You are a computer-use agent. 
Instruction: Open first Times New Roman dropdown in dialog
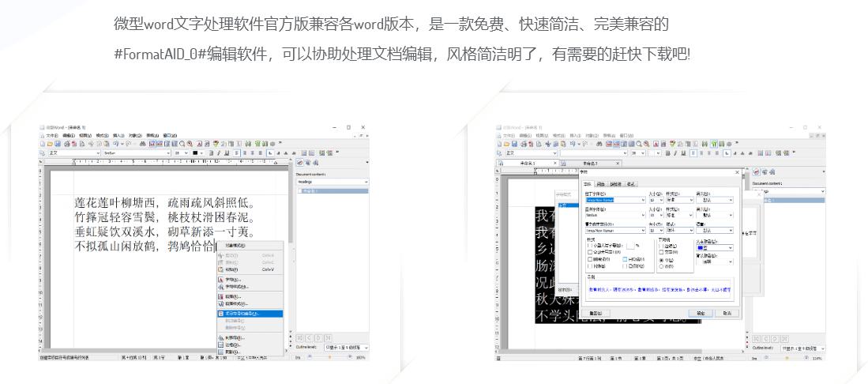coord(615,200)
